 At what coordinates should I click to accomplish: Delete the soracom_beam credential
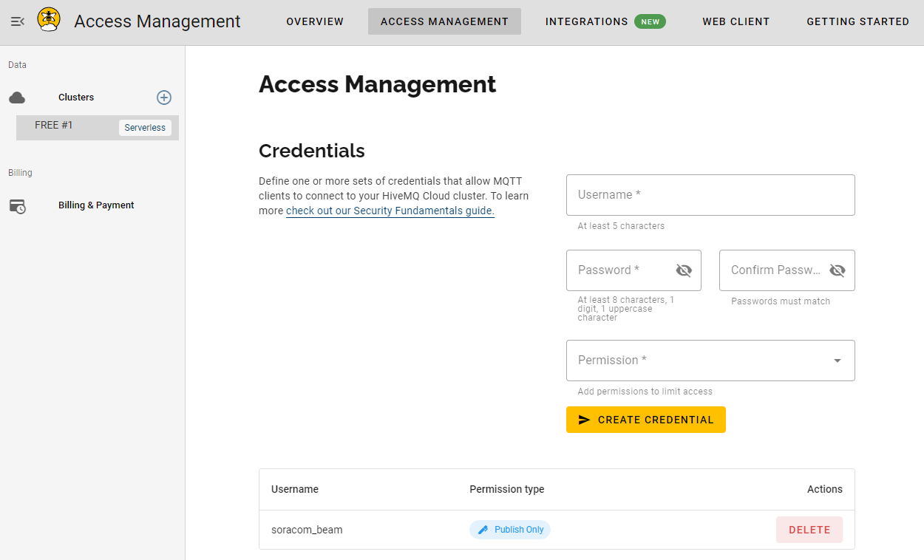809,530
